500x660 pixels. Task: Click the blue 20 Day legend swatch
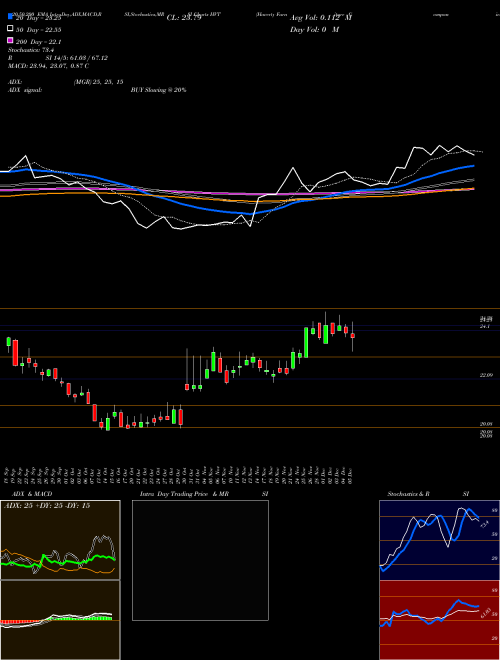[10, 17]
